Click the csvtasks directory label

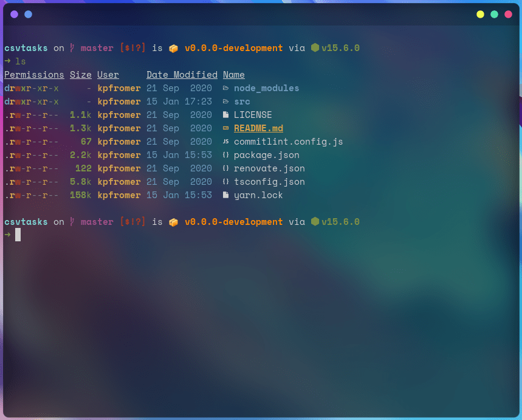tap(26, 47)
